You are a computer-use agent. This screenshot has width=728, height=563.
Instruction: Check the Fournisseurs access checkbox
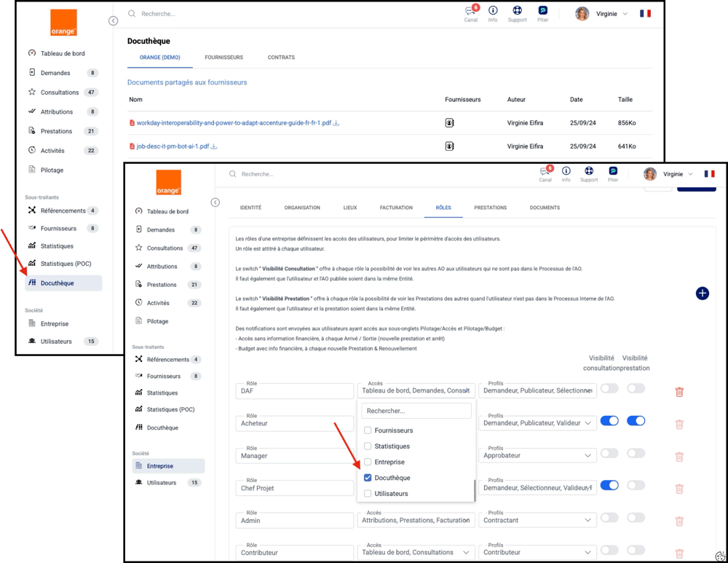click(368, 430)
